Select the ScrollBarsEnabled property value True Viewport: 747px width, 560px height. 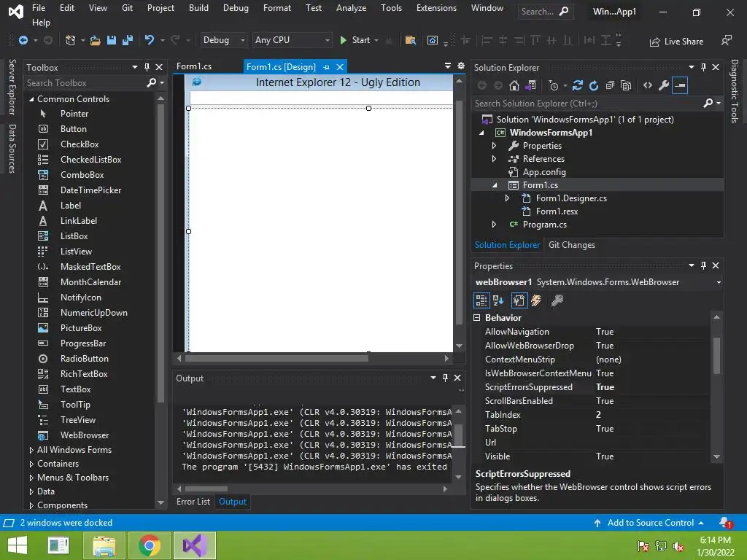tap(651, 401)
